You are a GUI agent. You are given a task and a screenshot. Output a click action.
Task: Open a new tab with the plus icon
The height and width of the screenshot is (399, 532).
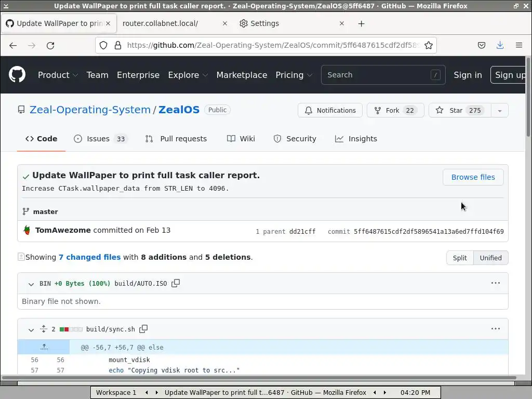click(362, 23)
